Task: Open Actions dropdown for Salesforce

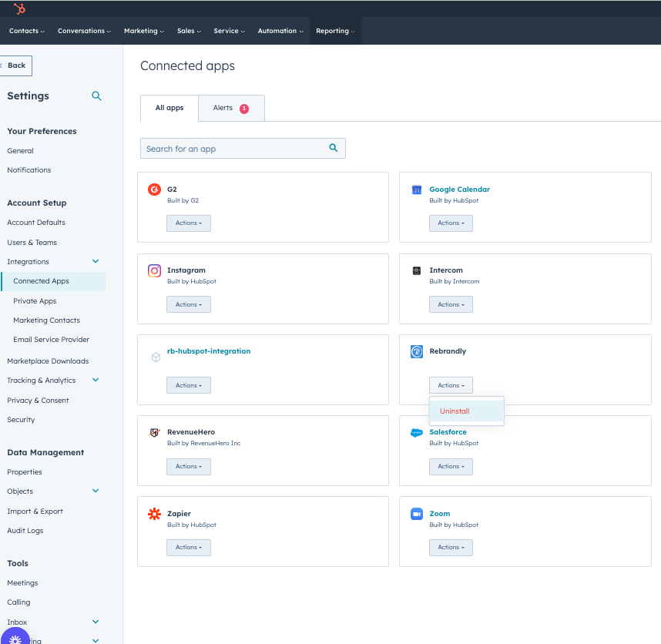Action: pyautogui.click(x=451, y=467)
